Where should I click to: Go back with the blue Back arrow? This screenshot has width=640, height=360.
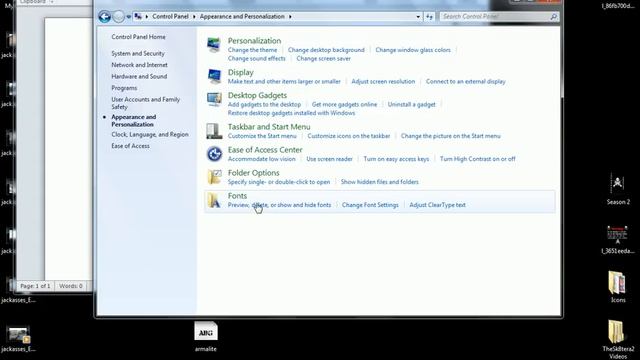pyautogui.click(x=104, y=17)
